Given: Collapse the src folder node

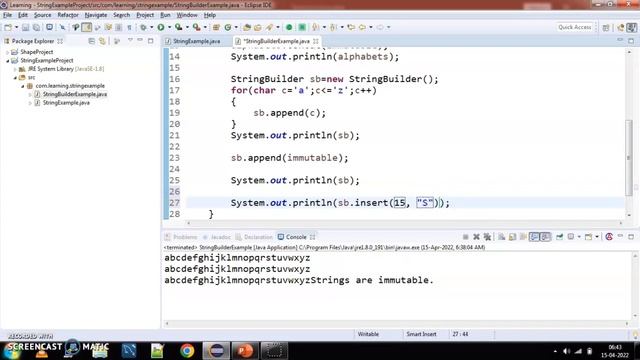Looking at the screenshot, I should click(x=16, y=78).
